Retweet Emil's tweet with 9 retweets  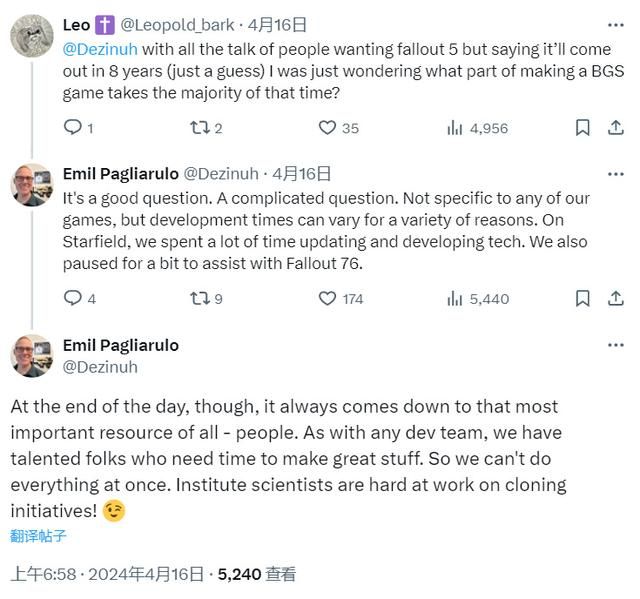coord(199,298)
